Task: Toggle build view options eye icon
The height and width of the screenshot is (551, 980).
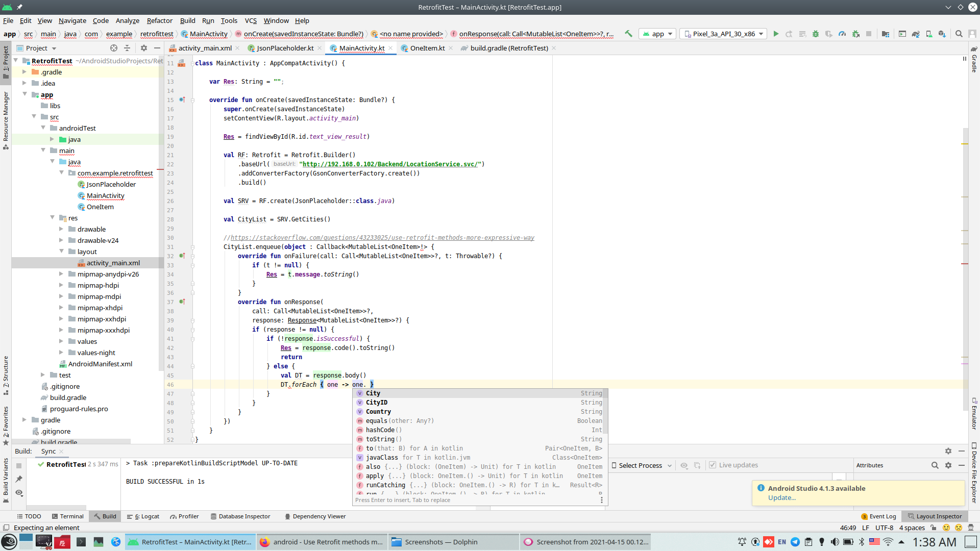Action: tap(19, 492)
